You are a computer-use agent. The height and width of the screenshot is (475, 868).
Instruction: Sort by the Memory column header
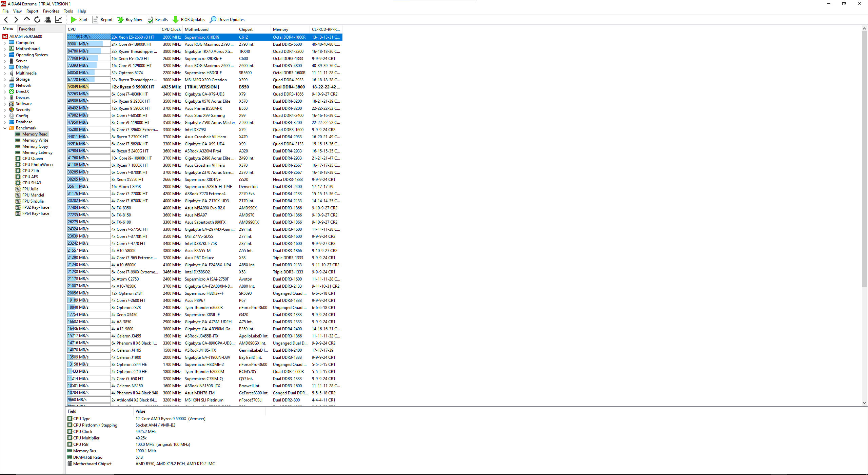click(x=290, y=29)
